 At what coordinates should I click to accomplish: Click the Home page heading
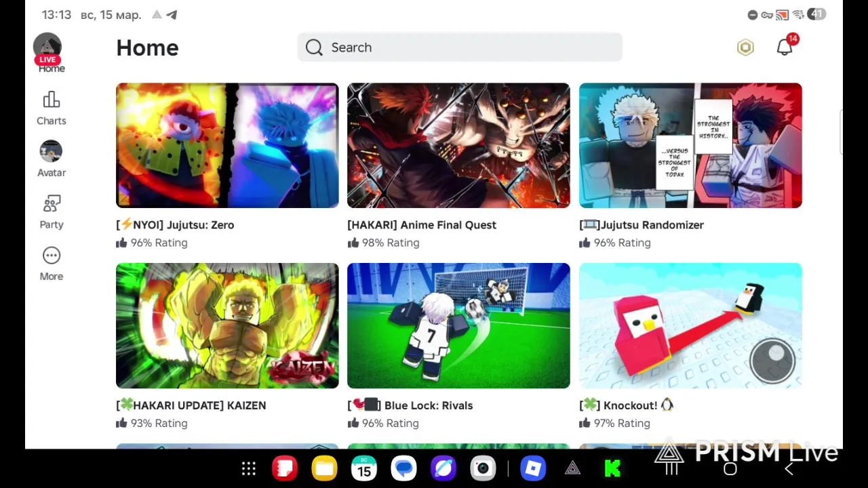[147, 47]
